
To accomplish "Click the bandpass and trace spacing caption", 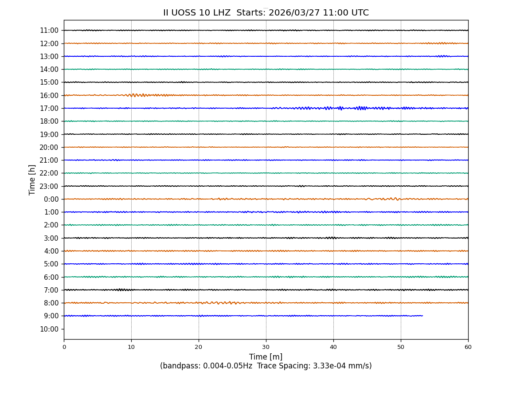I will tap(266, 366).
